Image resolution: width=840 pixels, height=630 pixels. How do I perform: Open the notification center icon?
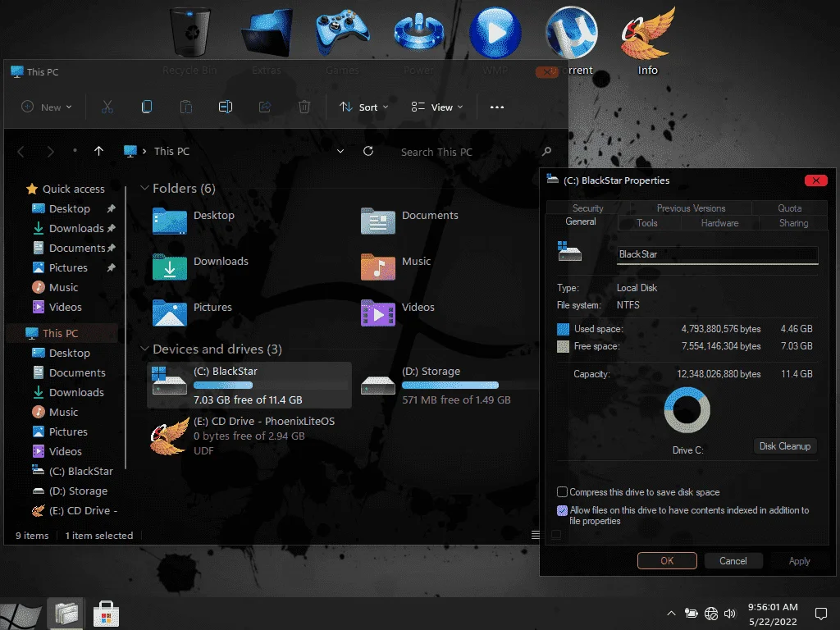(x=820, y=614)
